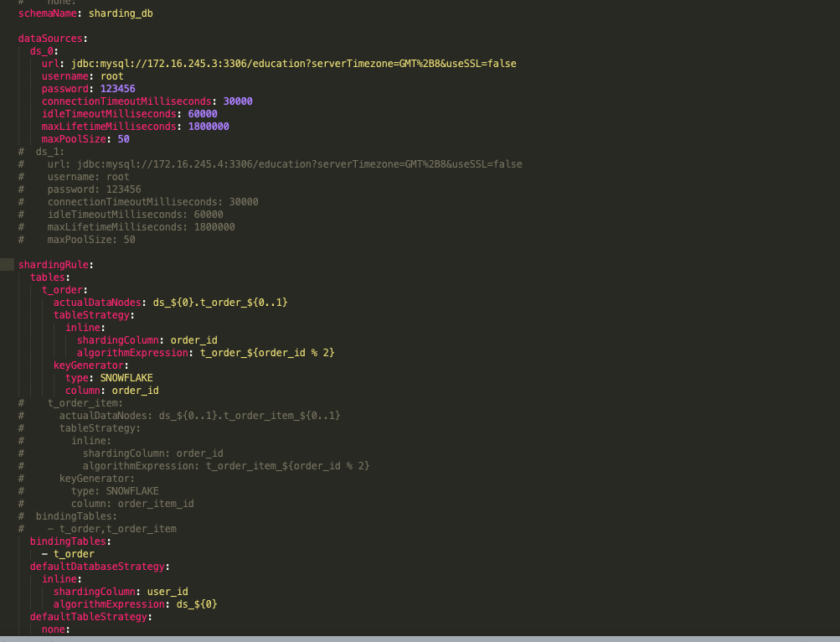Click the active t_order table key
Image resolution: width=840 pixels, height=642 pixels.
(62, 290)
